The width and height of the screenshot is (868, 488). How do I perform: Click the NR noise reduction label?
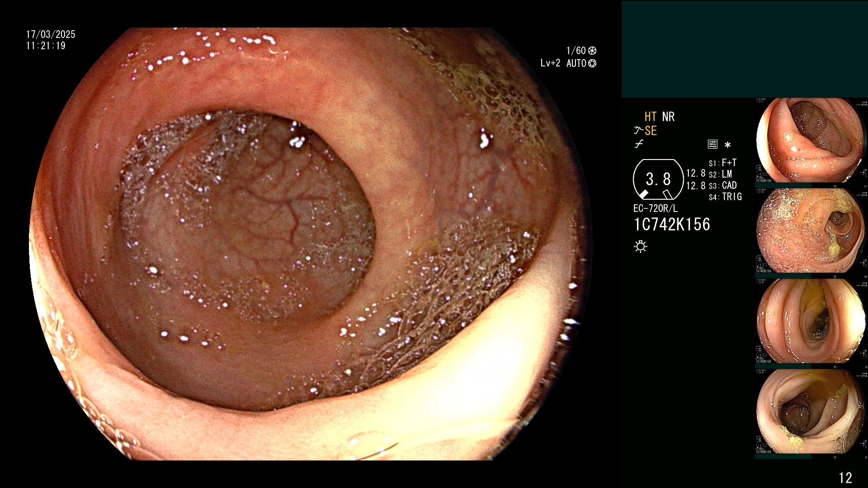pyautogui.click(x=668, y=117)
